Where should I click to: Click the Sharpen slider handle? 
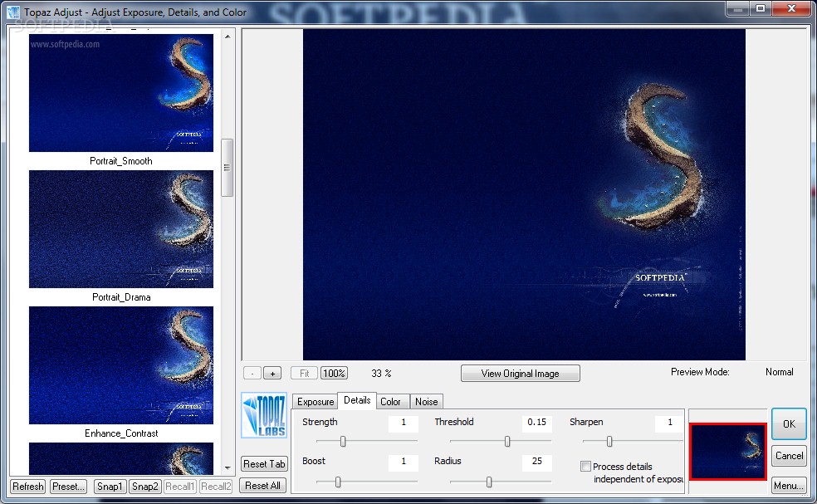pos(609,442)
